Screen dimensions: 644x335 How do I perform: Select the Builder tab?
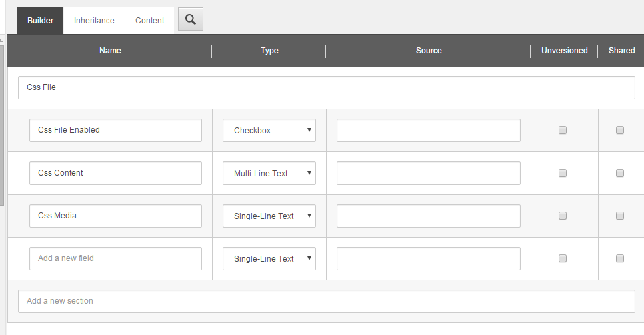coord(40,21)
